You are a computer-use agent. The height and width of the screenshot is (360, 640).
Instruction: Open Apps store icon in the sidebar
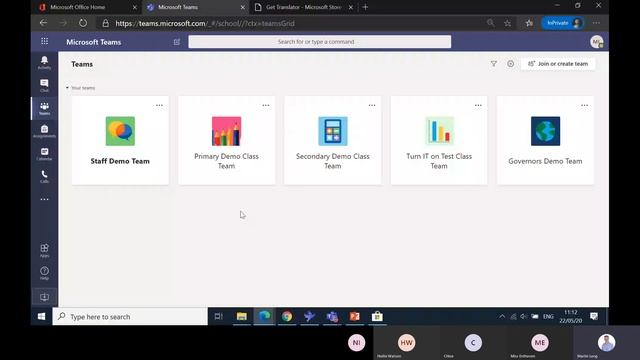coord(44,250)
